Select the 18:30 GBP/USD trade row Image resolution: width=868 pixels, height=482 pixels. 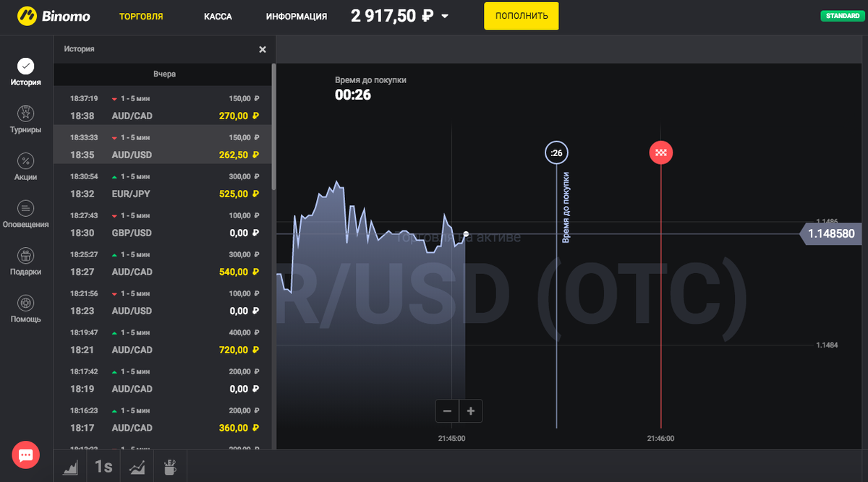coord(163,224)
